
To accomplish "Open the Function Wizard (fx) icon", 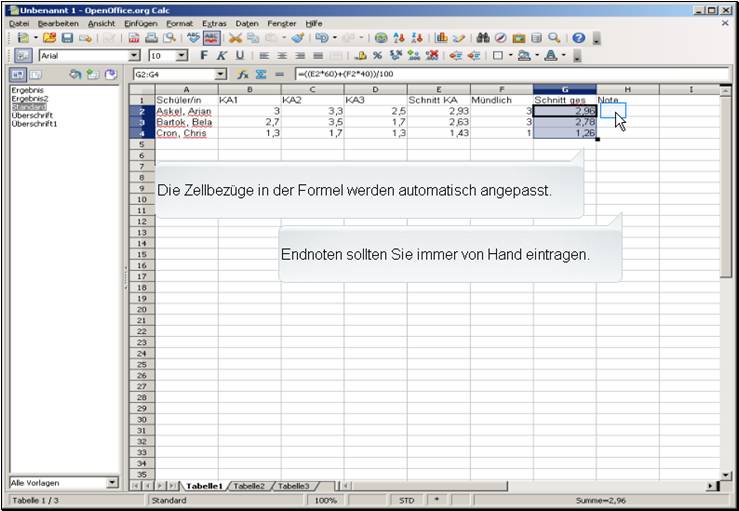I will 243,74.
